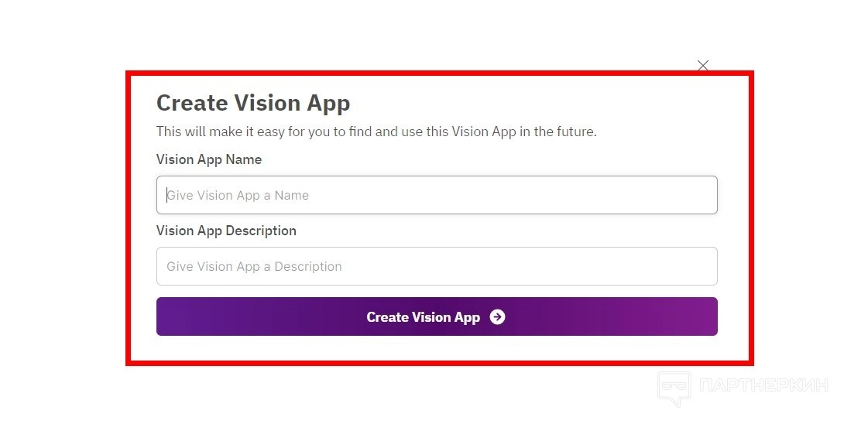Click the empty right end of the name field
868x448 pixels.
pyautogui.click(x=681, y=195)
